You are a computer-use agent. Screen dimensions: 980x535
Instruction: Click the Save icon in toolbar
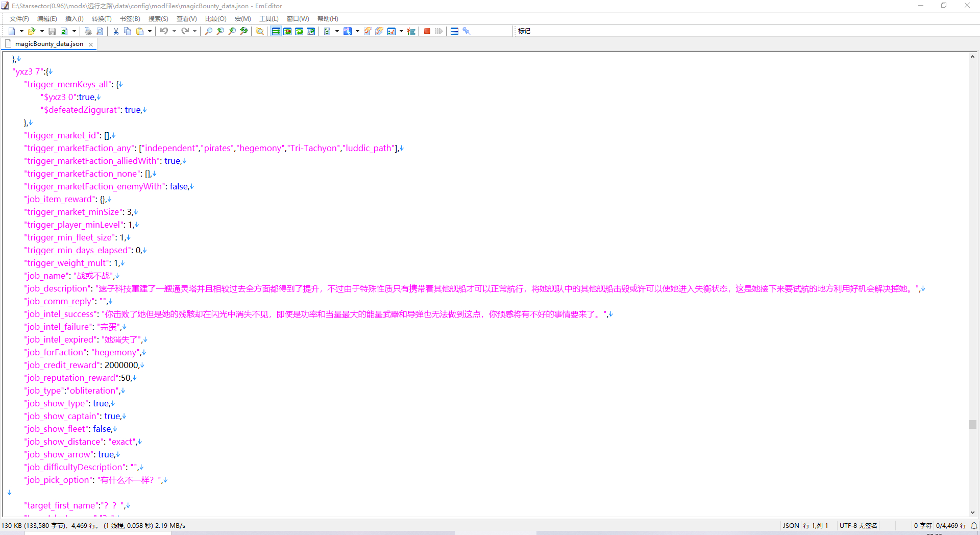click(x=52, y=31)
